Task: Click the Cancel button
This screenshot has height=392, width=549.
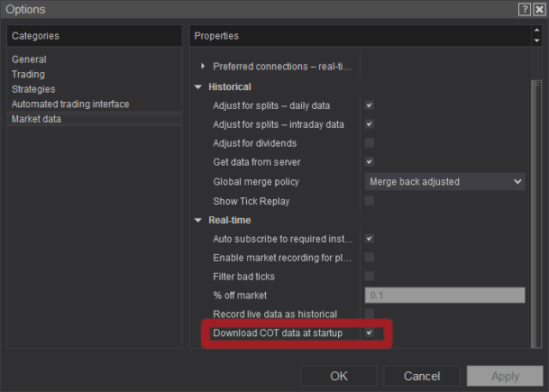Action: [422, 376]
